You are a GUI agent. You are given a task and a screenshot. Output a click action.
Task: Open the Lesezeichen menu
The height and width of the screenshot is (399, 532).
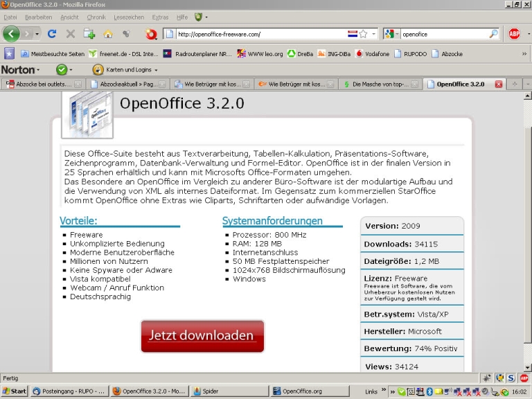tap(128, 17)
